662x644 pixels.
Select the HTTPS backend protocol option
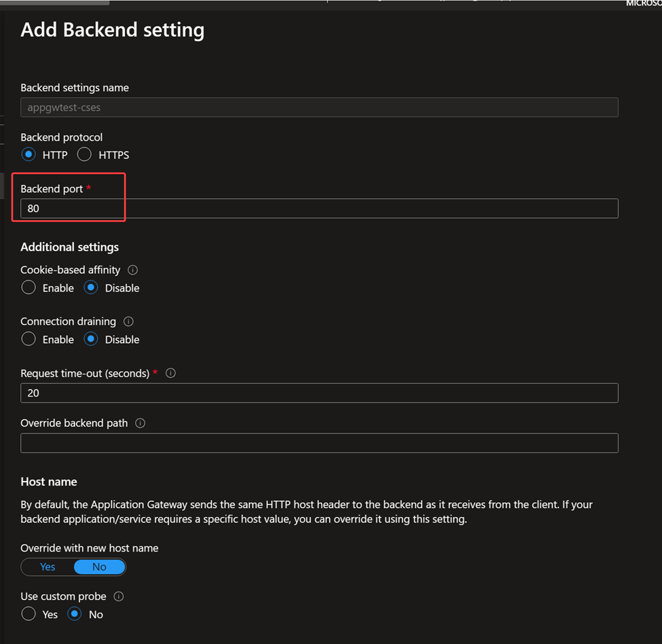point(84,155)
